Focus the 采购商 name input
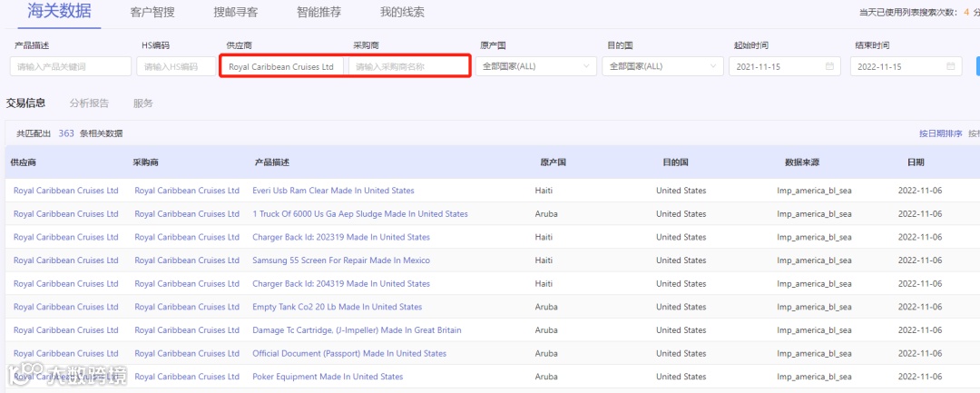The width and height of the screenshot is (980, 393). coord(408,66)
